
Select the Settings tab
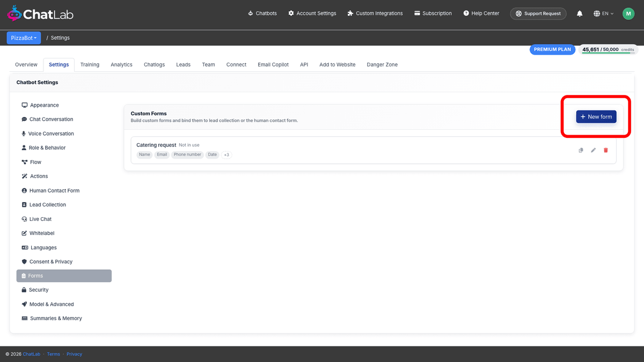(x=59, y=64)
